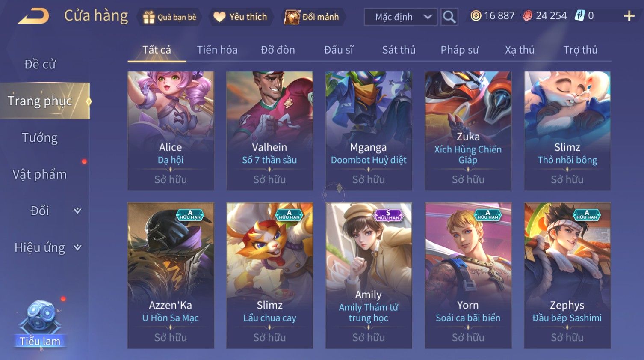The height and width of the screenshot is (360, 644).
Task: Tap the plus icon to add currency
Action: coord(629,16)
